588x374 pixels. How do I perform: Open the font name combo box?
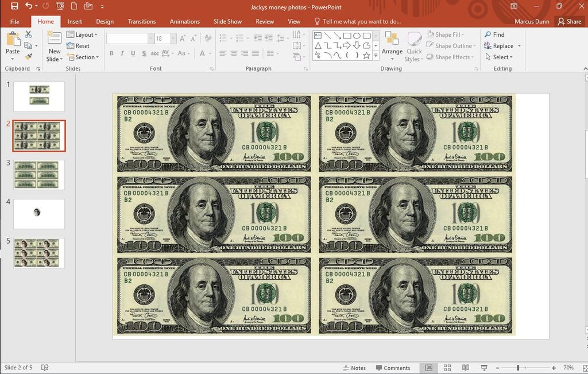click(x=130, y=38)
